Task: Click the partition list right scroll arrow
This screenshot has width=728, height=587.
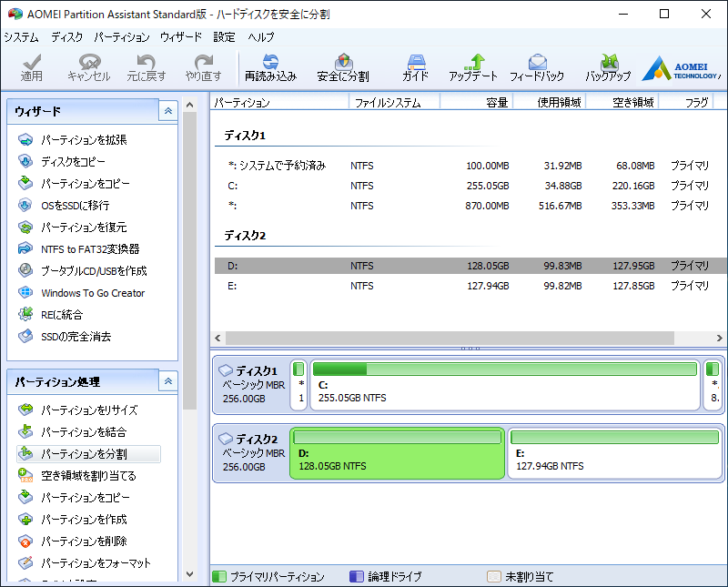Action: point(719,338)
